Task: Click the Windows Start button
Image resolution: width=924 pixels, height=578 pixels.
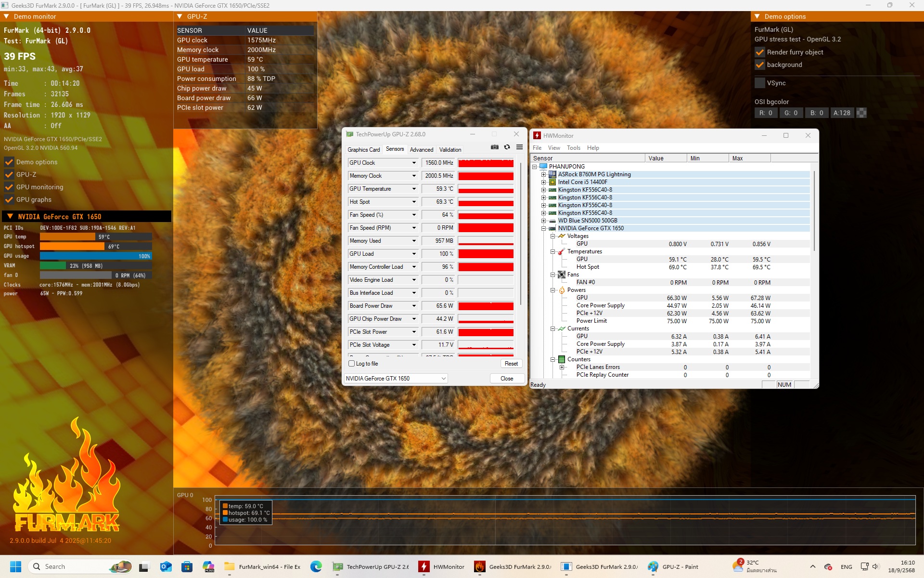Action: [15, 566]
